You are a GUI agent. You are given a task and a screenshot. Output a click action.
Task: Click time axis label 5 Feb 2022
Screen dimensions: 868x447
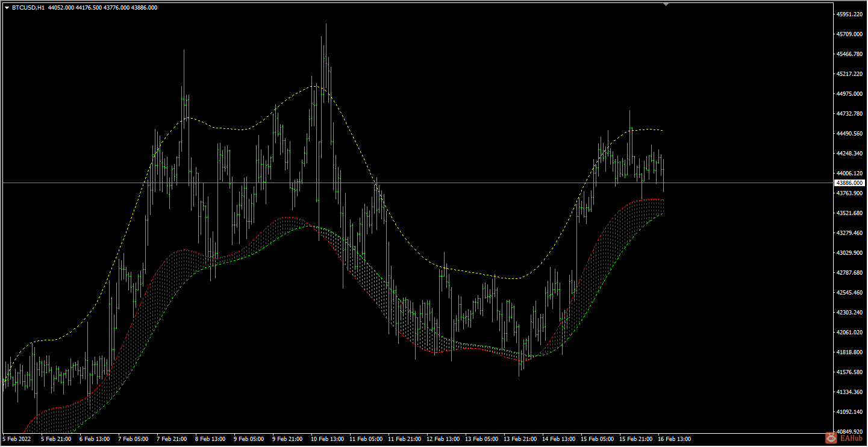tap(16, 439)
